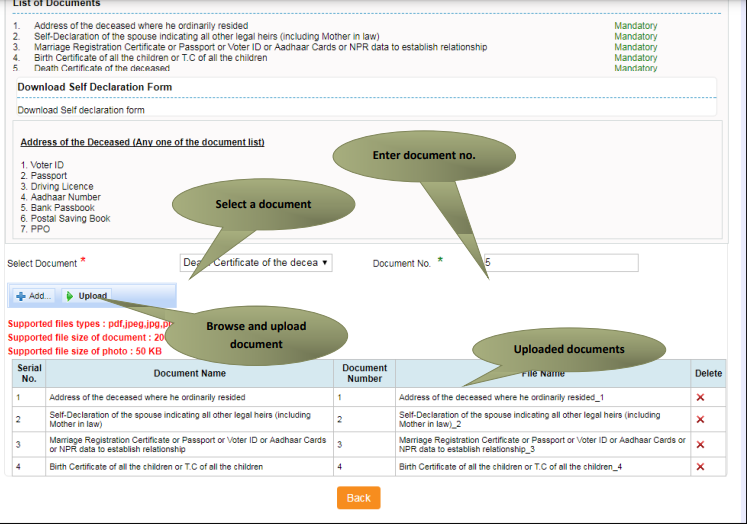Click 'Postal Saving Book' in the document list

(70, 218)
